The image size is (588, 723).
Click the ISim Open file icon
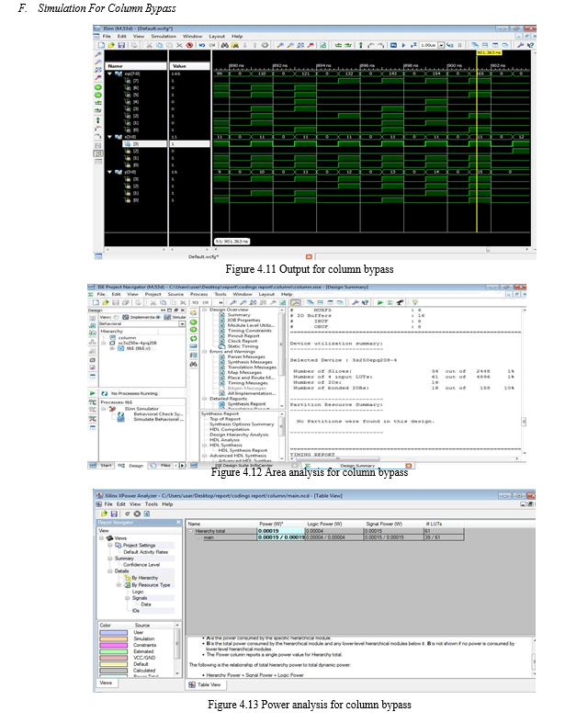111,45
